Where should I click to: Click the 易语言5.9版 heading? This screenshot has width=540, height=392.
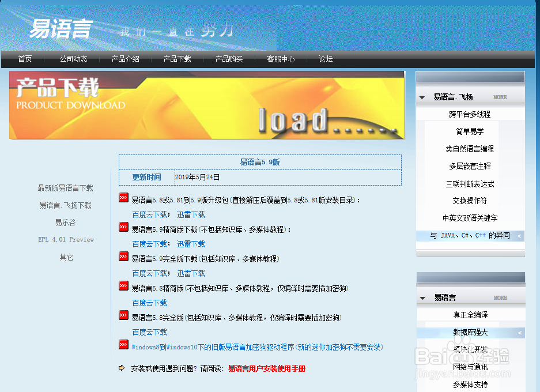[260, 162]
